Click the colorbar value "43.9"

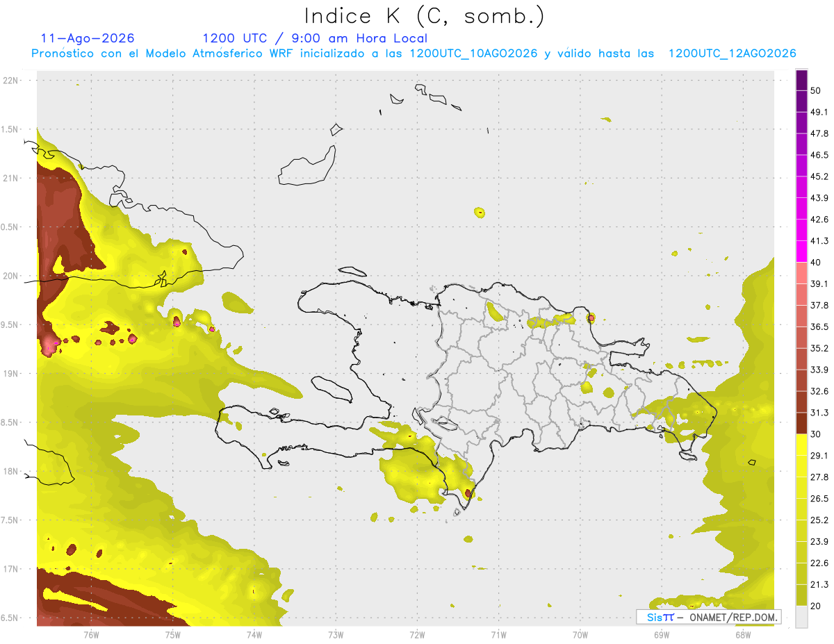coord(819,198)
